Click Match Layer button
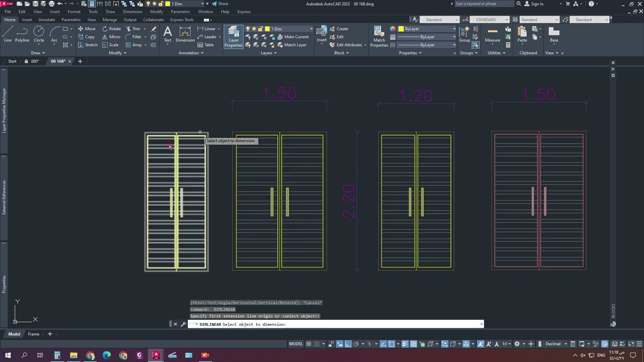This screenshot has width=644, height=362. click(x=291, y=45)
